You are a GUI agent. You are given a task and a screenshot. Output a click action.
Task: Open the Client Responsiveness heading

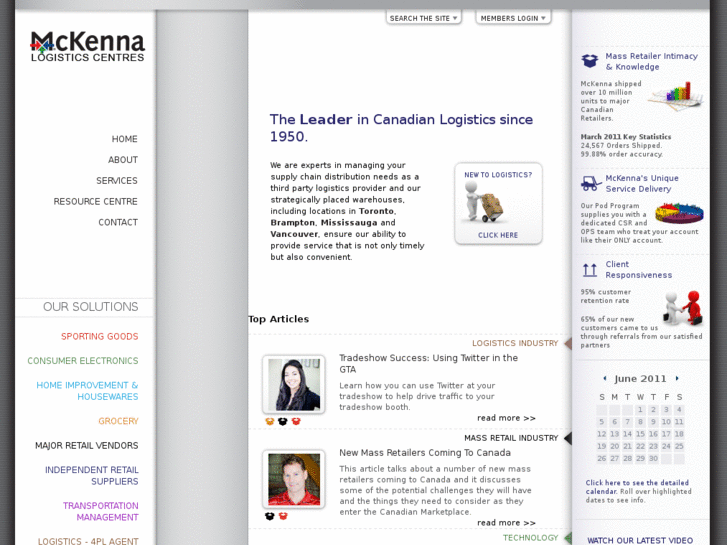(x=638, y=269)
